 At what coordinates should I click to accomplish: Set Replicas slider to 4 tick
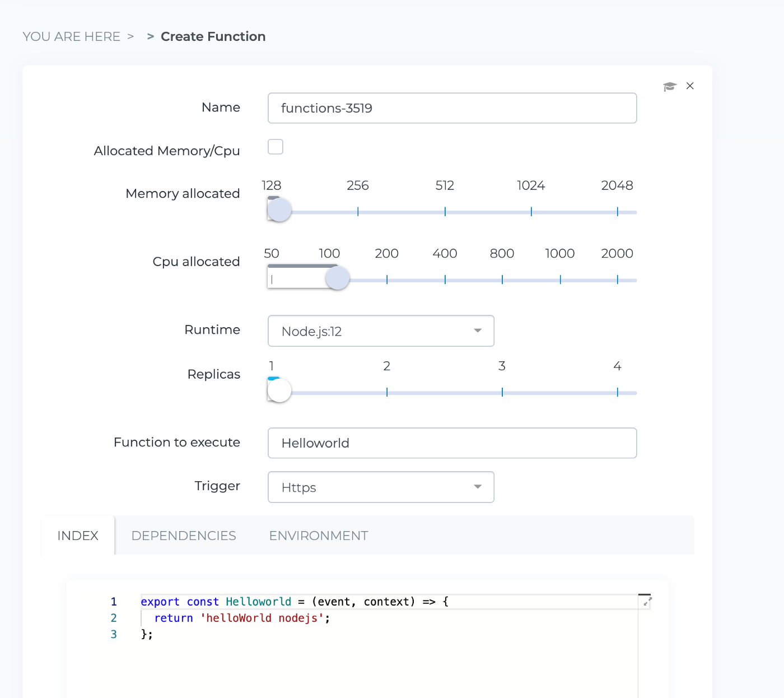pos(618,392)
